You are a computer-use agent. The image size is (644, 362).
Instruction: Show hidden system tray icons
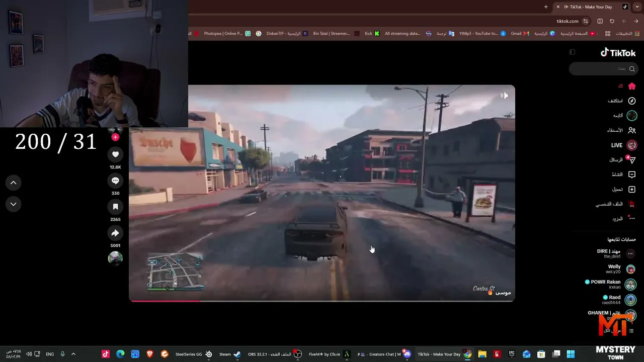tap(73, 354)
